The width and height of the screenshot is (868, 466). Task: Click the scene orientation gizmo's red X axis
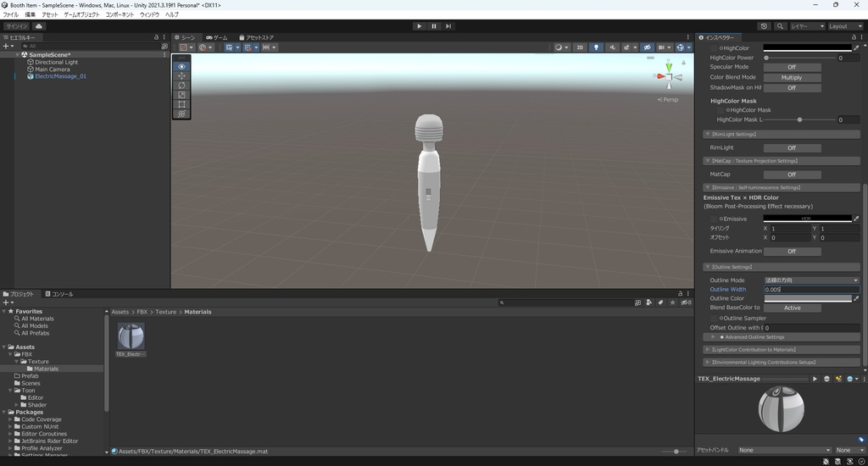(x=660, y=76)
